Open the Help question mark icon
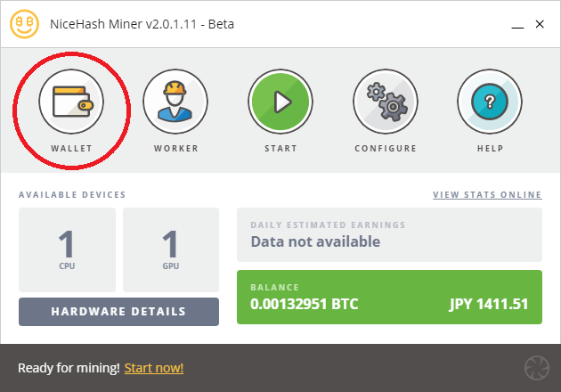The width and height of the screenshot is (561, 392). [490, 102]
